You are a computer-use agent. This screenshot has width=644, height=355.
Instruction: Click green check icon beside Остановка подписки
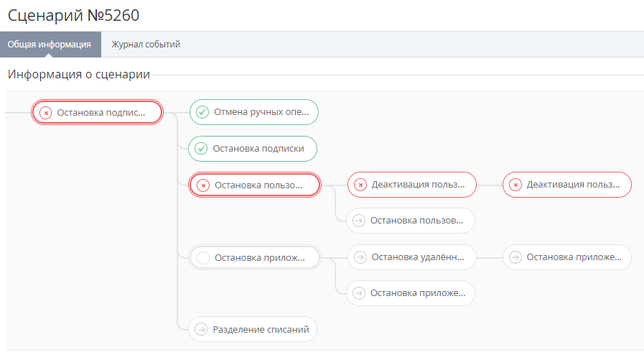pos(202,149)
